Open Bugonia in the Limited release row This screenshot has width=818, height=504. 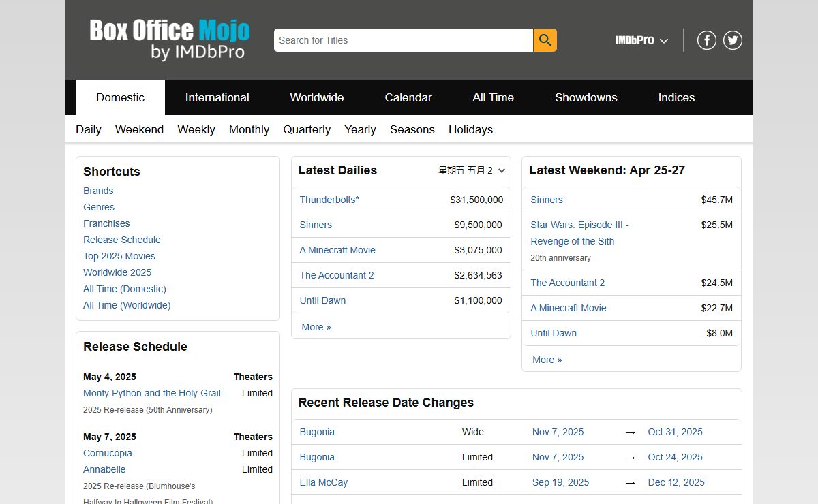pos(317,457)
